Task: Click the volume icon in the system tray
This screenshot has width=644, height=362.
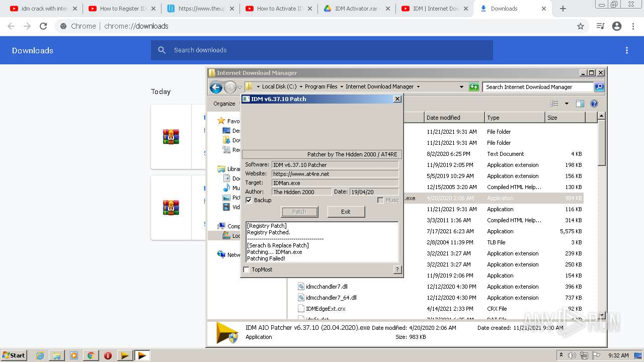Action: pos(572,355)
